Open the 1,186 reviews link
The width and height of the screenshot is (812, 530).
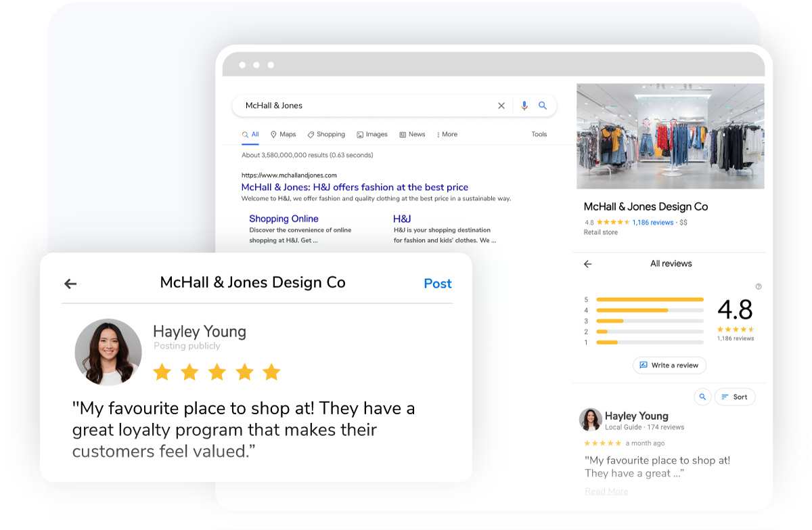(x=652, y=222)
